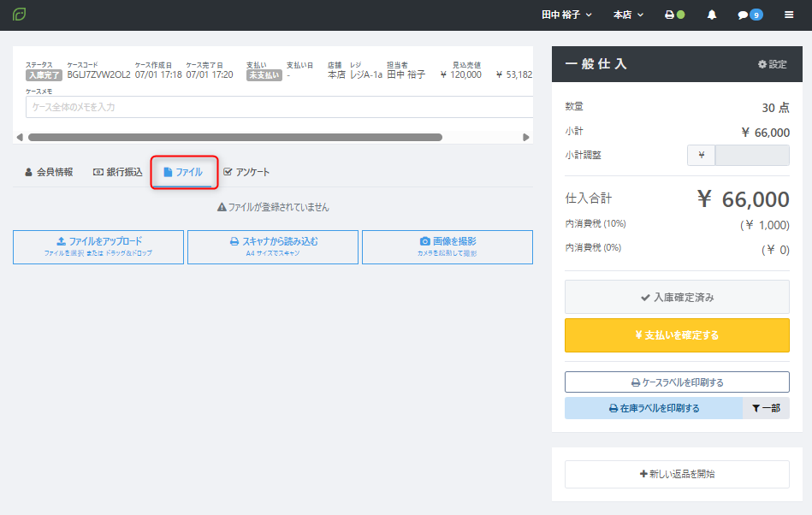Click case code BGLJ7ZVW2OL2
812x515 pixels.
click(x=99, y=75)
